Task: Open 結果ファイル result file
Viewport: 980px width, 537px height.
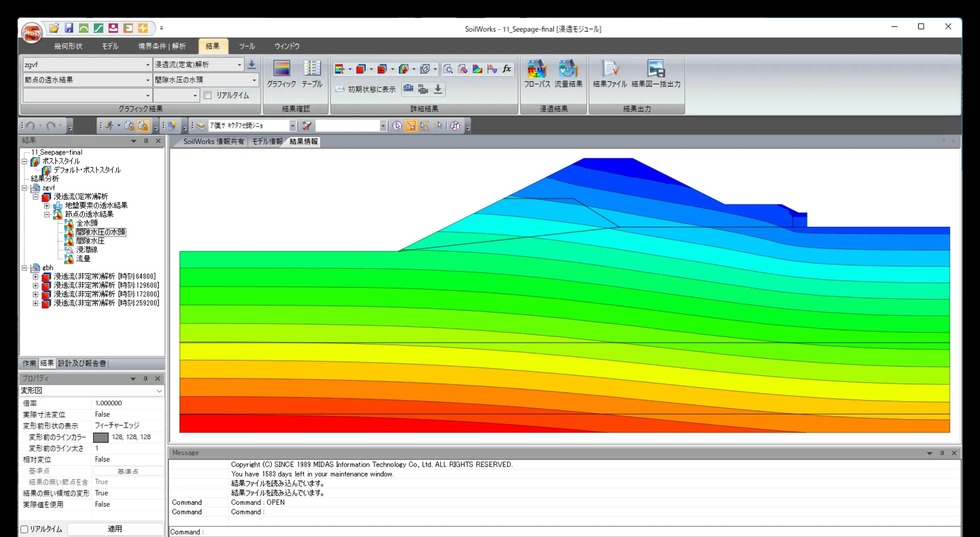Action: pyautogui.click(x=610, y=74)
